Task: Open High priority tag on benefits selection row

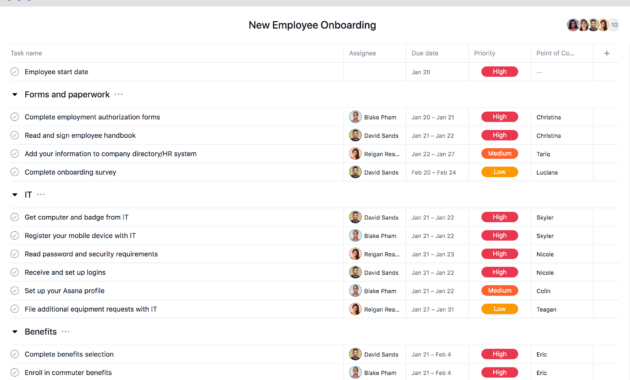Action: tap(499, 354)
